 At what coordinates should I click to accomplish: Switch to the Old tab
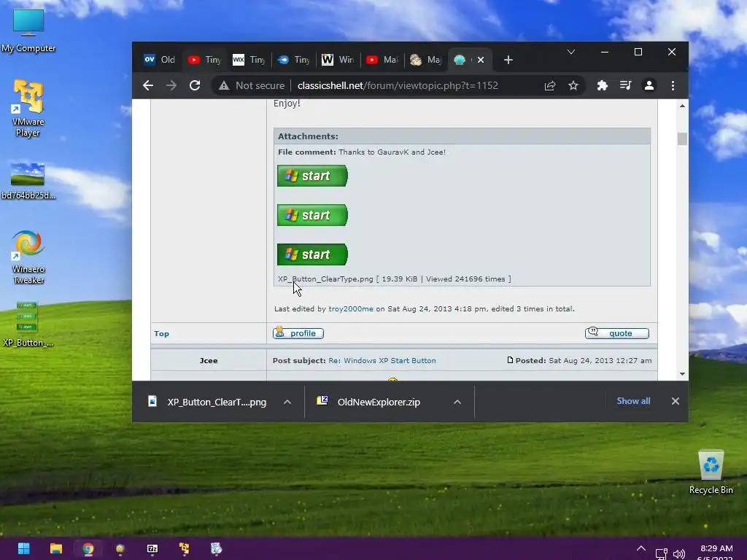pyautogui.click(x=159, y=60)
